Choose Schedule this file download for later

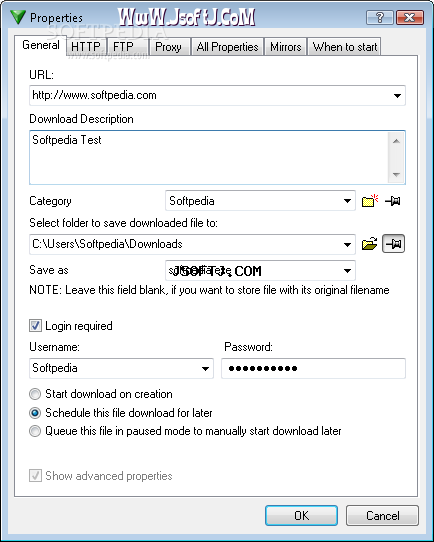(35, 413)
